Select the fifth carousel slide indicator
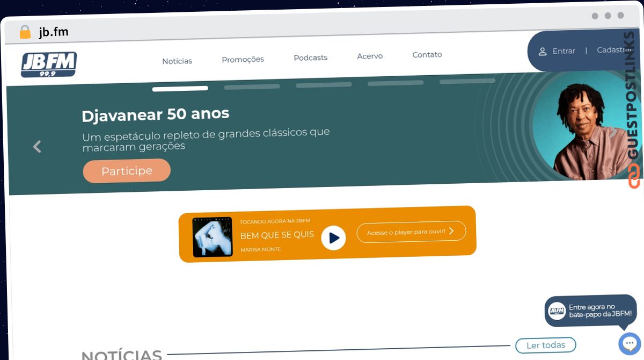Screen dimensions: 644x360 [467, 81]
